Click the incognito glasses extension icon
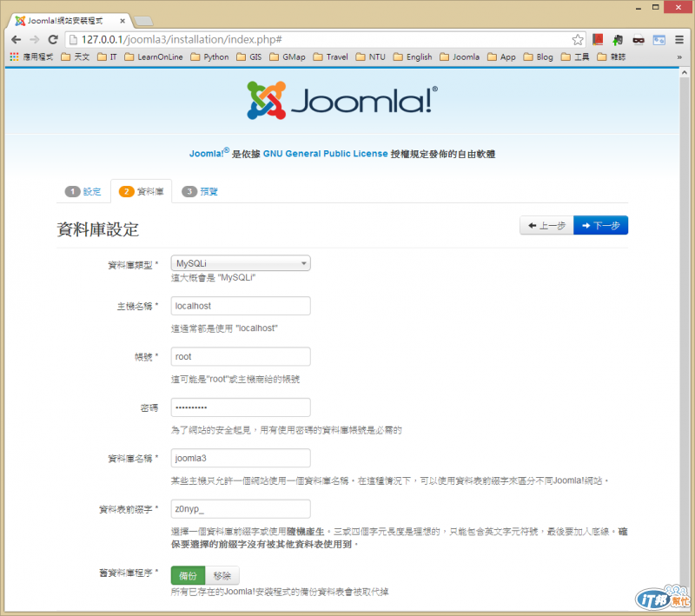The width and height of the screenshot is (695, 616). (639, 40)
